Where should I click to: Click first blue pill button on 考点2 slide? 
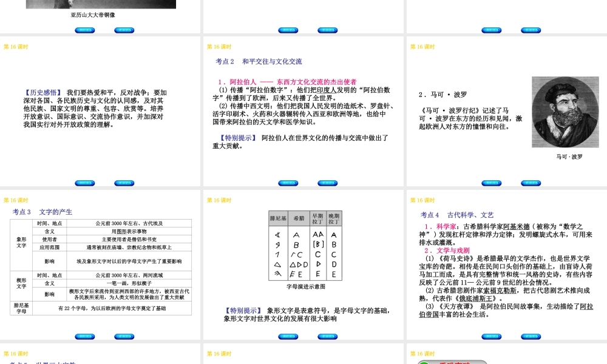(288, 183)
